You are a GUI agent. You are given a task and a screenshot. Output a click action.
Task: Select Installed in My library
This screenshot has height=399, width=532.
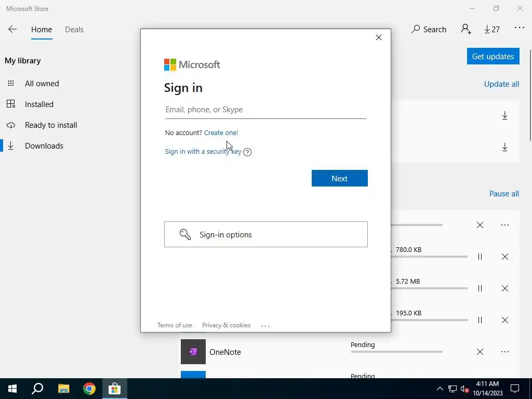[39, 104]
